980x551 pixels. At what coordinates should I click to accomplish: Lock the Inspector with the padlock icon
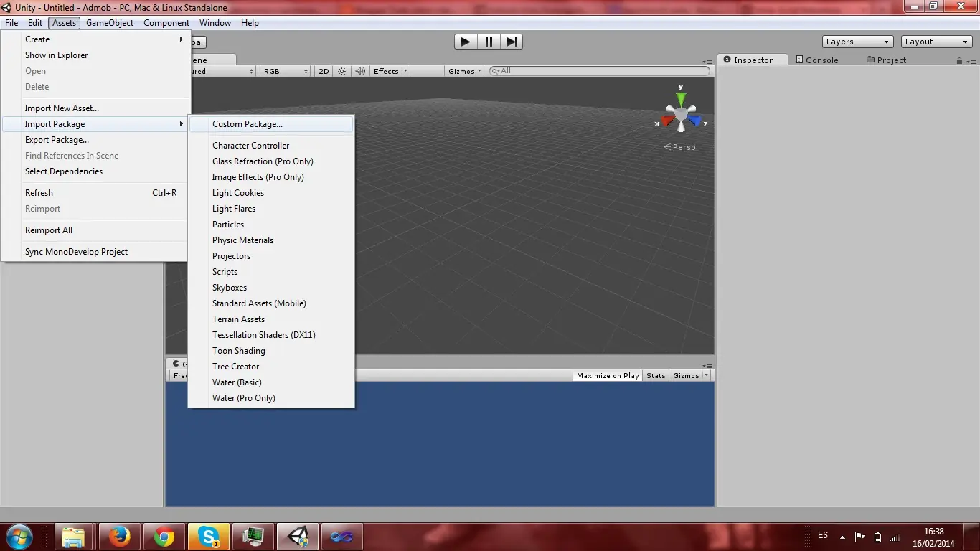tap(959, 61)
